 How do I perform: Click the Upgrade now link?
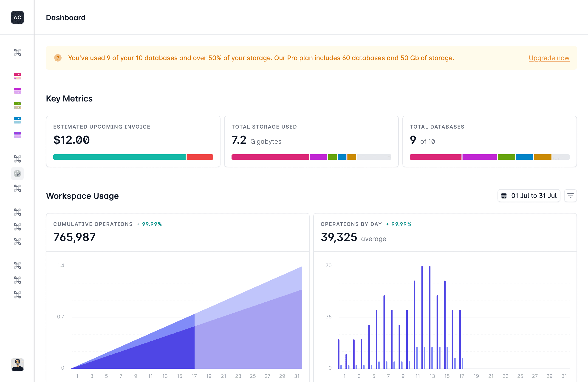tap(549, 58)
